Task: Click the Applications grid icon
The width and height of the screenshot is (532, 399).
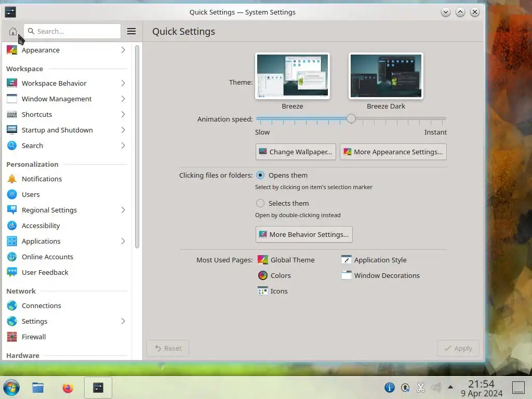Action: click(x=12, y=241)
